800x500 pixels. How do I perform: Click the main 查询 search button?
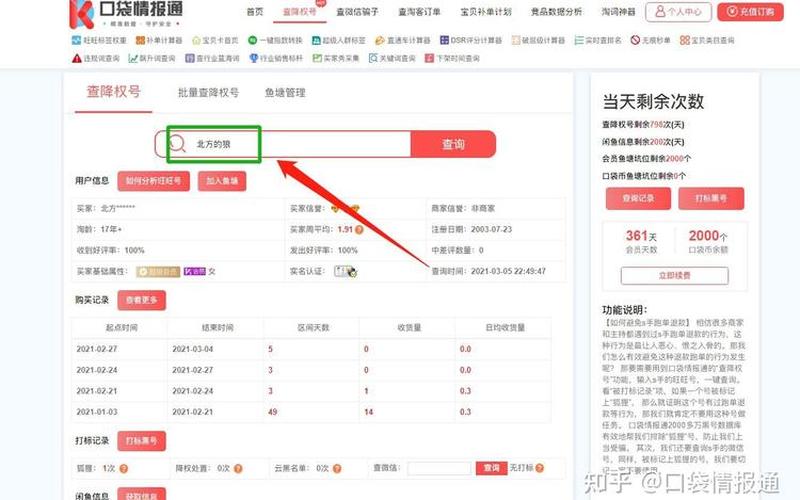(x=453, y=144)
